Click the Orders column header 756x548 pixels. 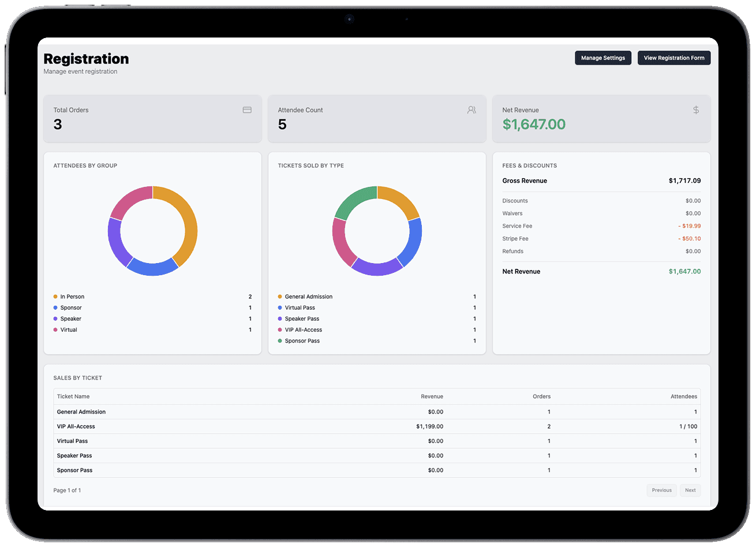(541, 396)
